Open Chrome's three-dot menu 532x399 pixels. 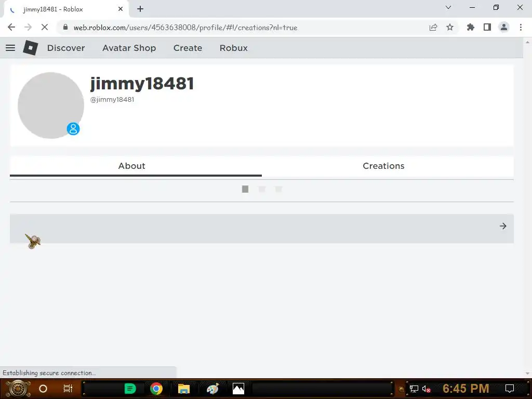[x=521, y=27]
